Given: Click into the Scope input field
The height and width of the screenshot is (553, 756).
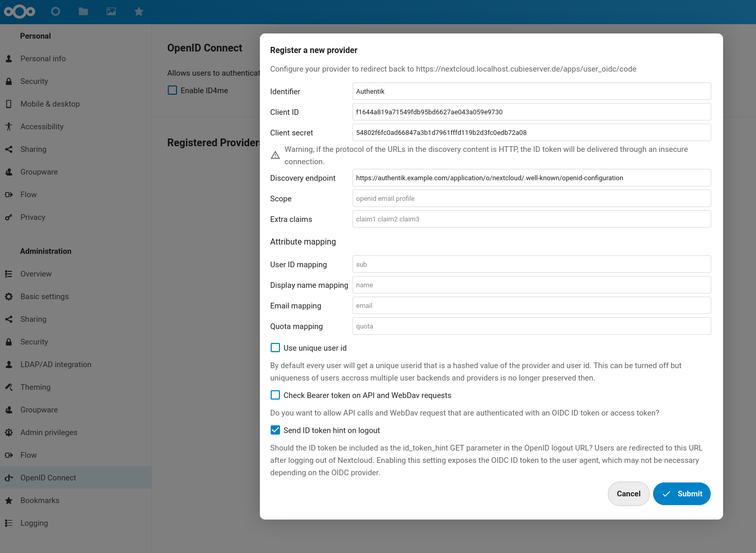Looking at the screenshot, I should pos(531,199).
